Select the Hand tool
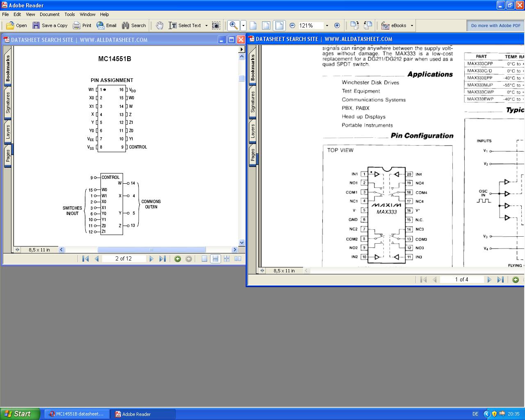525x420 pixels. coord(160,25)
